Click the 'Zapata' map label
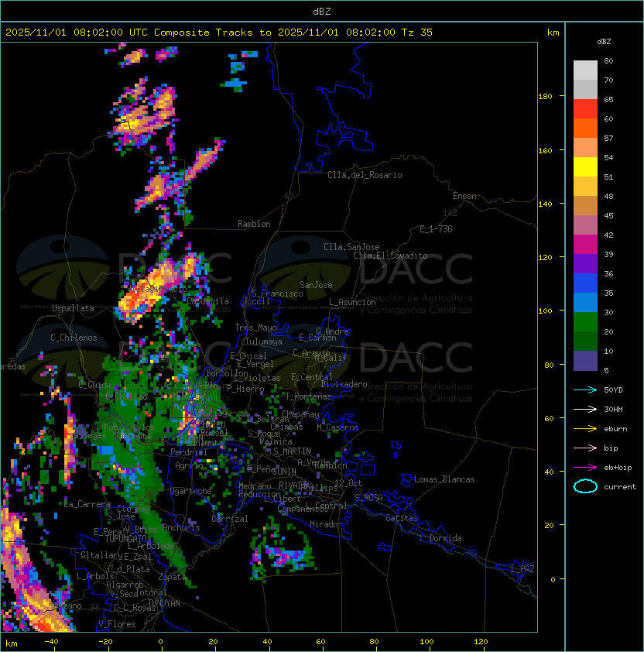 (172, 577)
